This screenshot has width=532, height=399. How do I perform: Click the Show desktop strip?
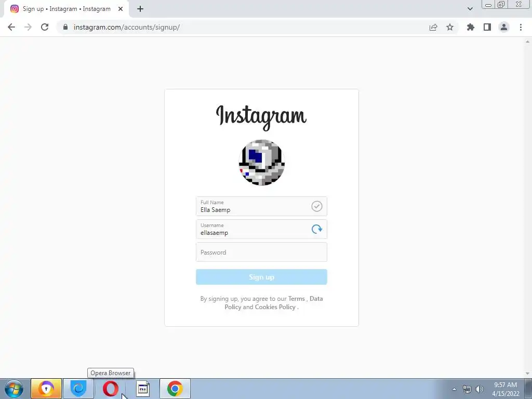[x=528, y=389]
